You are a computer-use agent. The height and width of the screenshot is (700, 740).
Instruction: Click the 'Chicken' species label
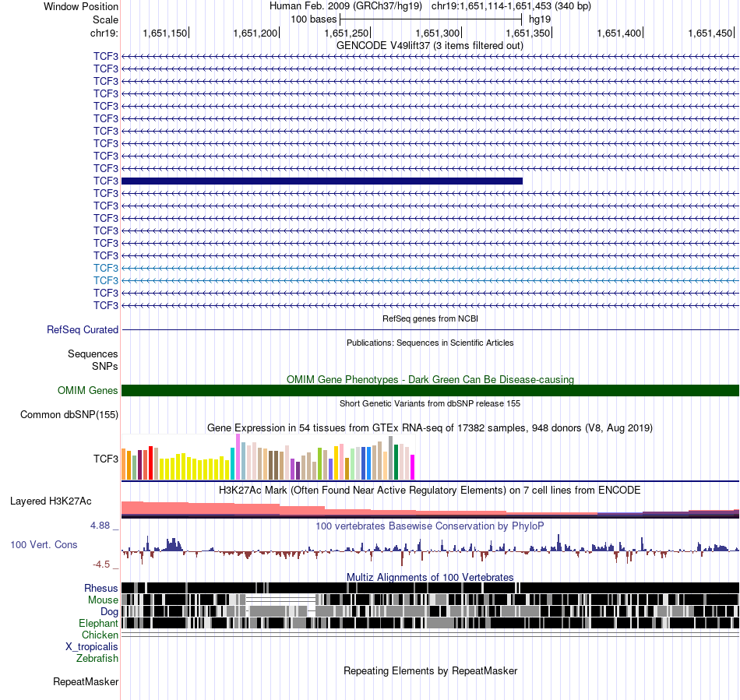coord(100,635)
